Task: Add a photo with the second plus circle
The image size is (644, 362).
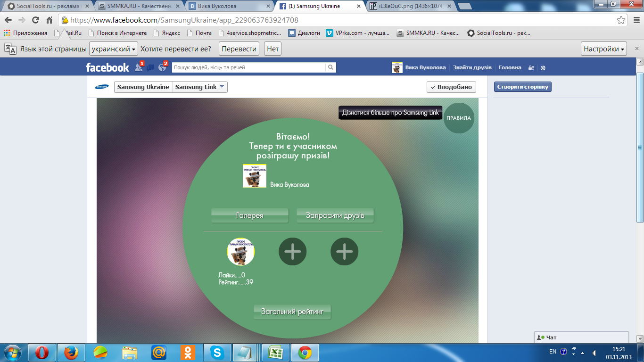Action: (345, 252)
